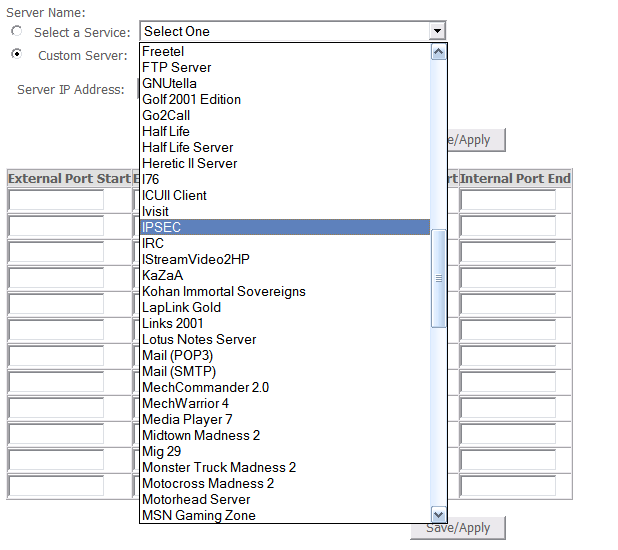618x550 pixels.
Task: Click the first Internal Port End field
Action: tap(508, 200)
